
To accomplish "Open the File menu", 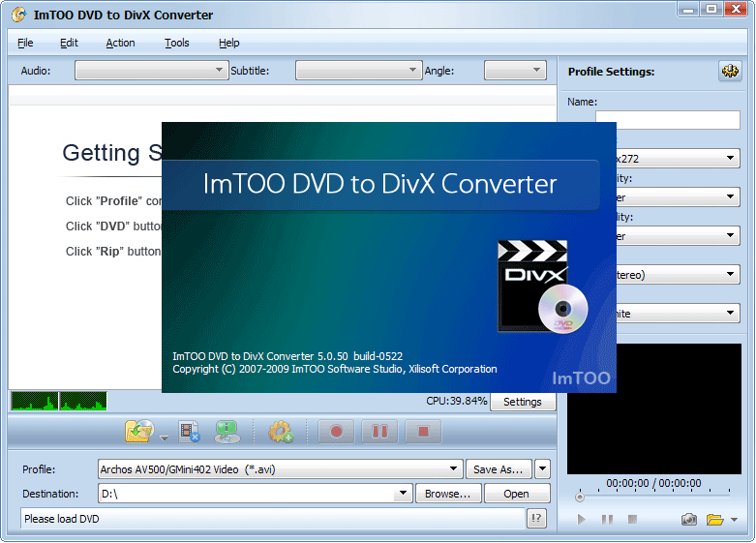I will tap(25, 43).
